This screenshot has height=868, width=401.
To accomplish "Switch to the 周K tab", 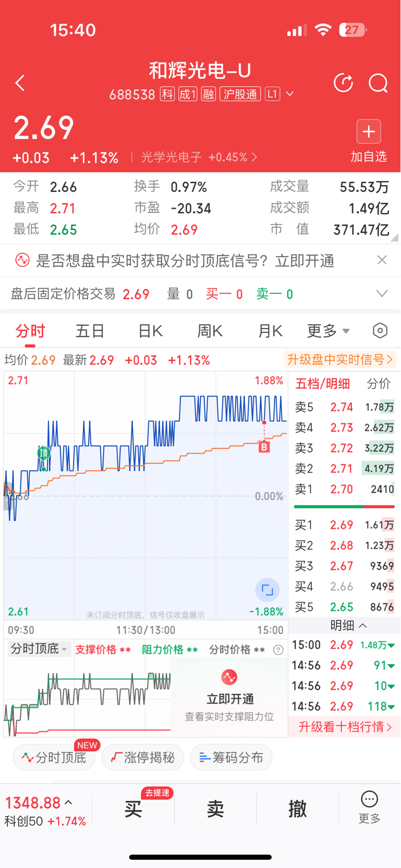I will coord(210,331).
